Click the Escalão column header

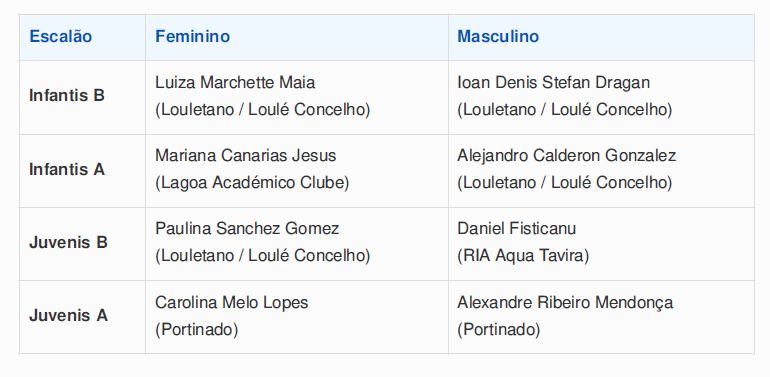tap(60, 37)
